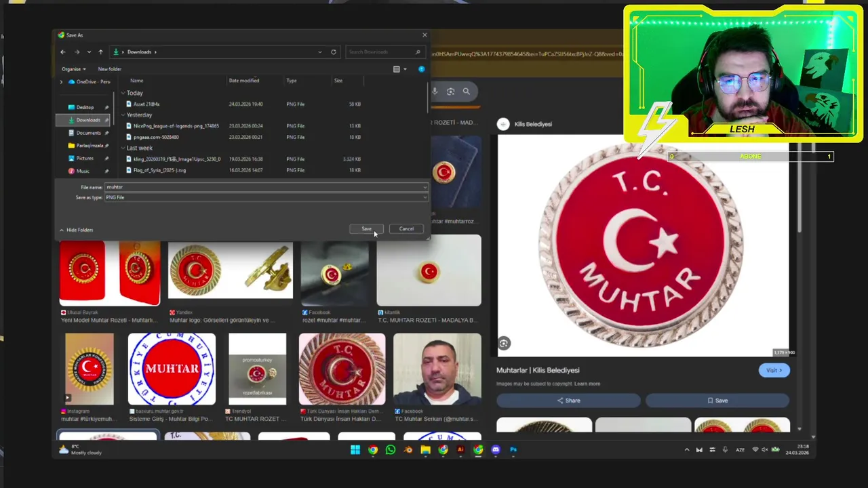Share the Kilis Belediyesi image
The image size is (868, 488).
point(568,401)
